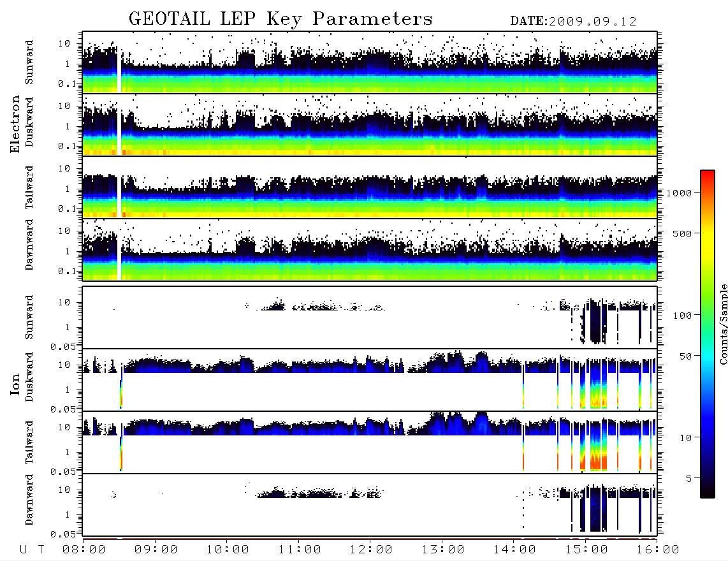This screenshot has width=728, height=561.
Task: Select the Ion Sunward spectrogram panel
Action: [x=370, y=317]
